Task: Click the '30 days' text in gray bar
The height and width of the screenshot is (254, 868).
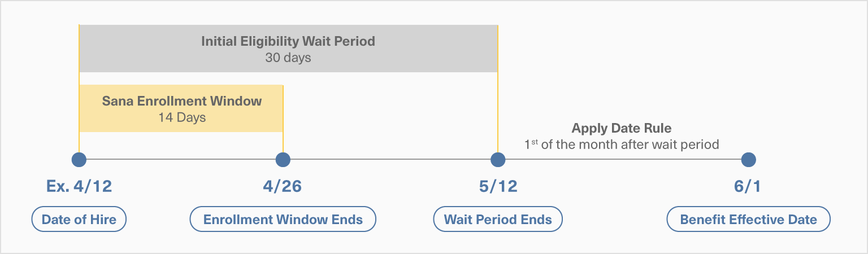Action: click(288, 58)
